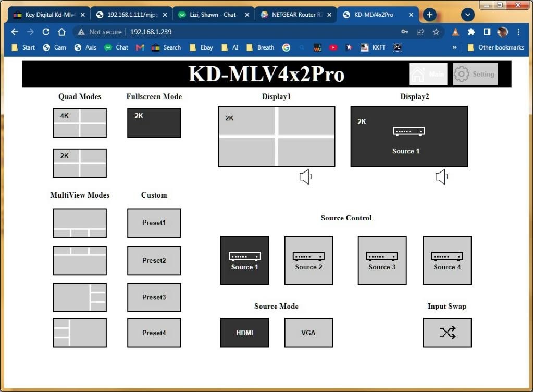Open the Start bookmark folder
Screen dimensions: 533x392
click(x=23, y=47)
